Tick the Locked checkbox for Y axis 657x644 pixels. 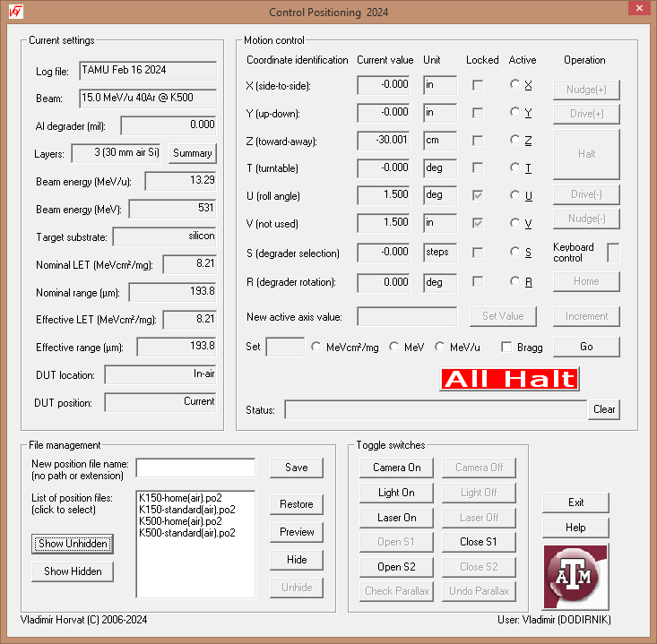tap(478, 113)
